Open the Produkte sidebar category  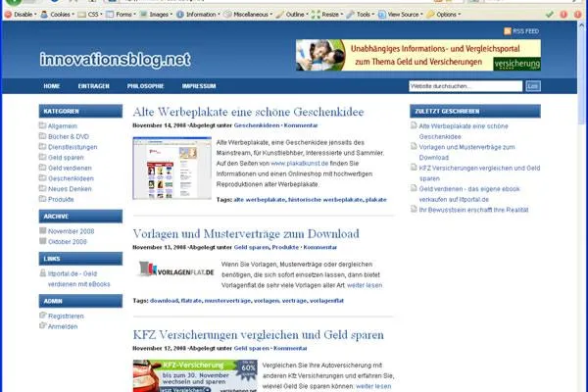coord(61,199)
